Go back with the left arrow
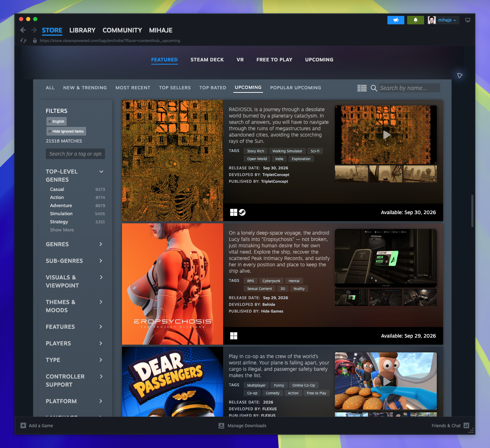The image size is (490, 448). click(x=23, y=30)
